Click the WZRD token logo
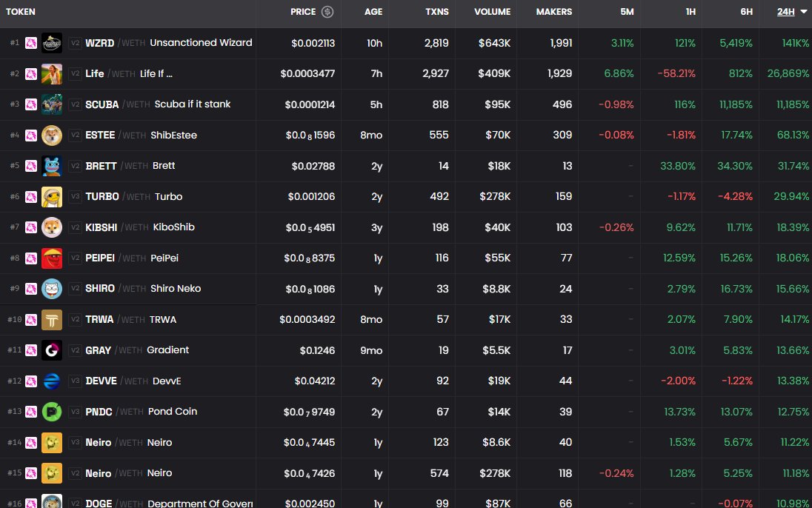 pyautogui.click(x=52, y=43)
